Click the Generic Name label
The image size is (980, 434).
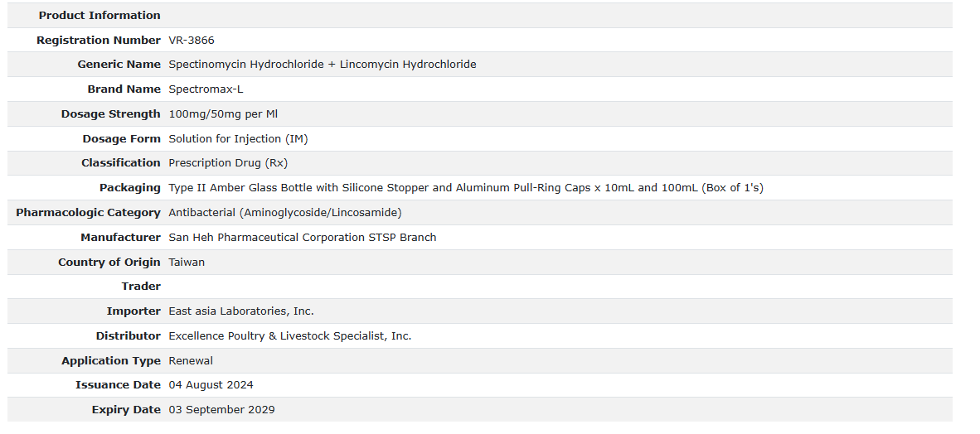pos(119,65)
